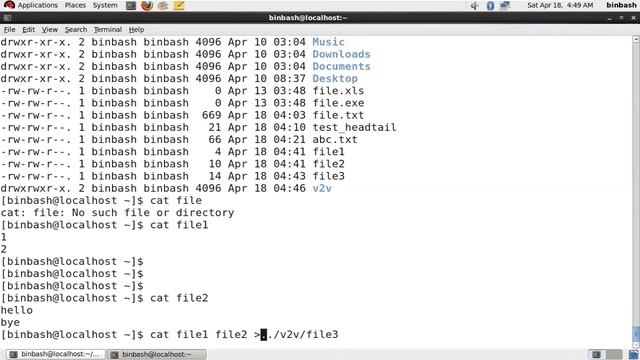Open the binbash user menu

(621, 5)
